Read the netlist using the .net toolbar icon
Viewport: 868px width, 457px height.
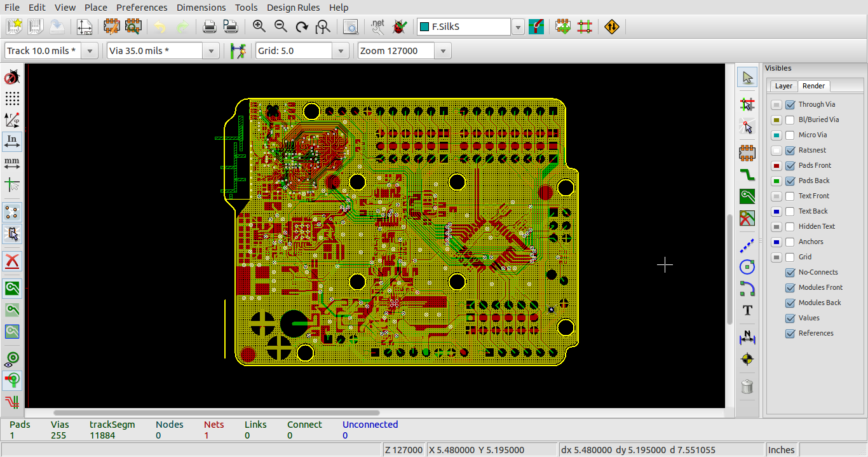point(377,26)
